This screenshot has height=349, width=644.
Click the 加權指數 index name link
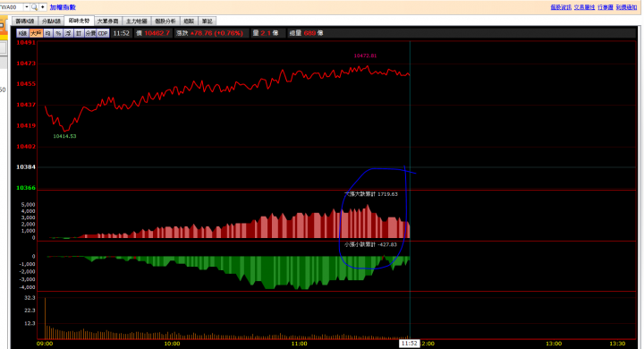(x=63, y=7)
